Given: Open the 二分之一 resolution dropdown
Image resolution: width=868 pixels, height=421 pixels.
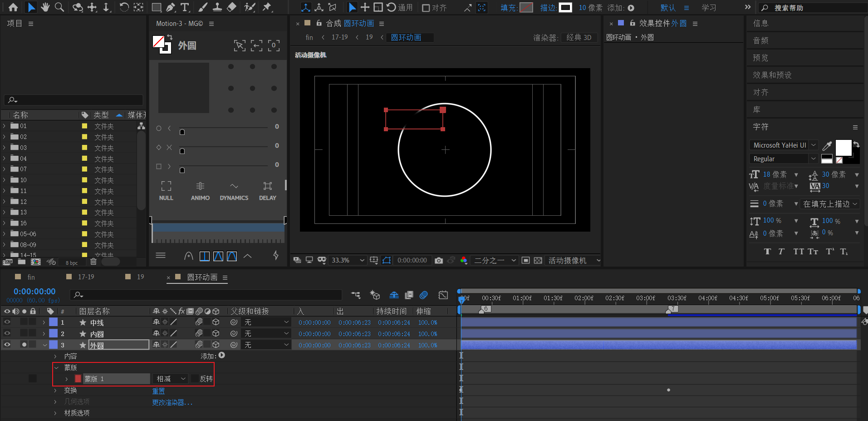Looking at the screenshot, I should pos(495,260).
